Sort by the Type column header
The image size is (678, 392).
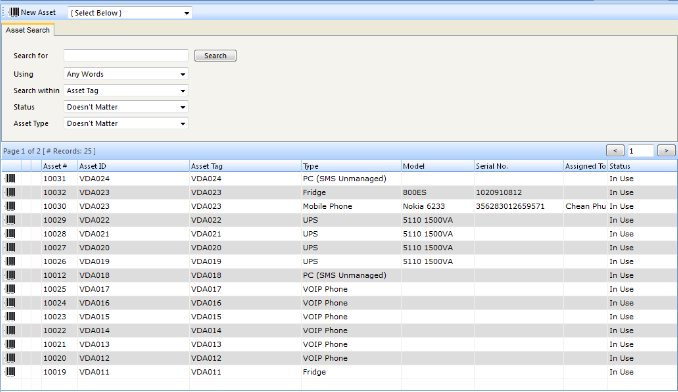coord(351,166)
